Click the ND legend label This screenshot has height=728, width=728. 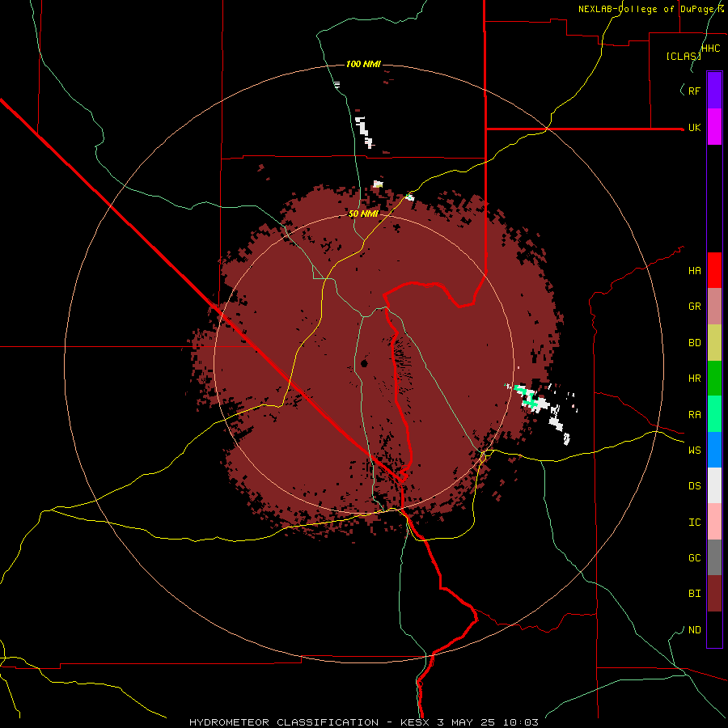tap(694, 630)
